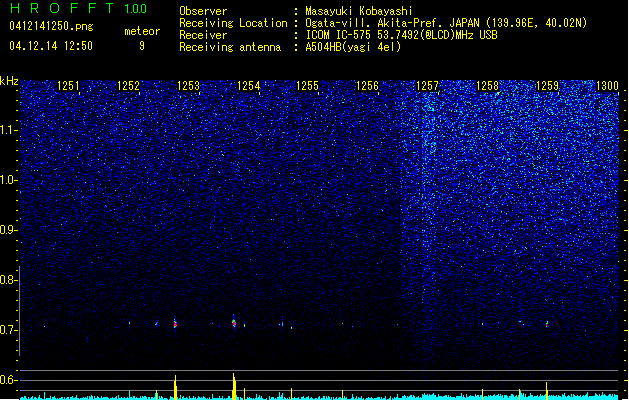Select the 1300 time axis marker
Image resolution: width=629 pixels, height=400 pixels.
click(607, 86)
